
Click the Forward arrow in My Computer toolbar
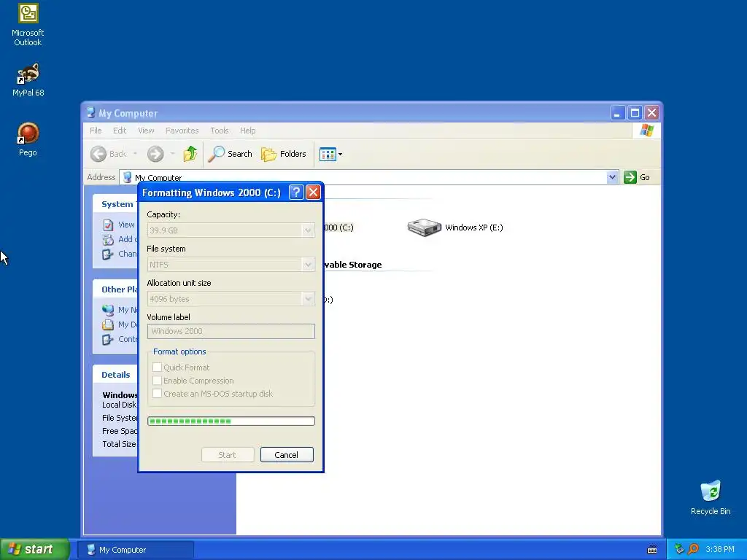155,154
